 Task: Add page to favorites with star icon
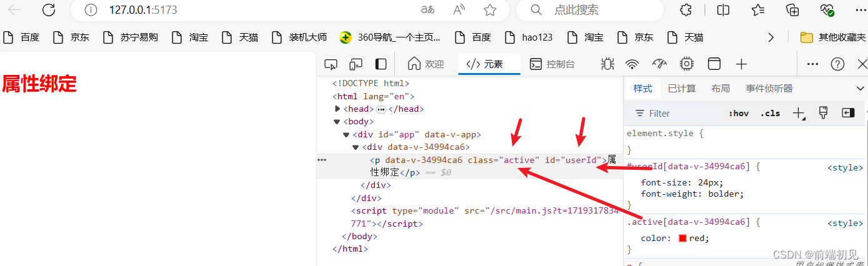(x=491, y=10)
